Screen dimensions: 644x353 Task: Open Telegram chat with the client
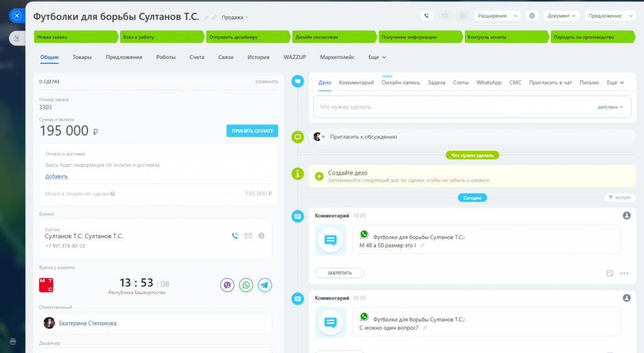click(265, 285)
